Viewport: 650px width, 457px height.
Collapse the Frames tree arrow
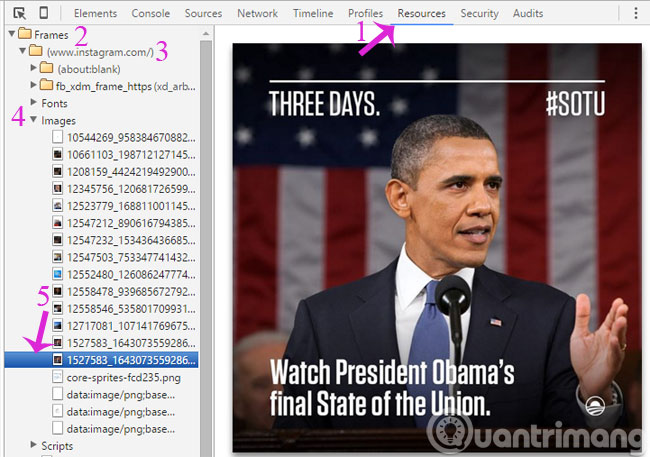12,34
